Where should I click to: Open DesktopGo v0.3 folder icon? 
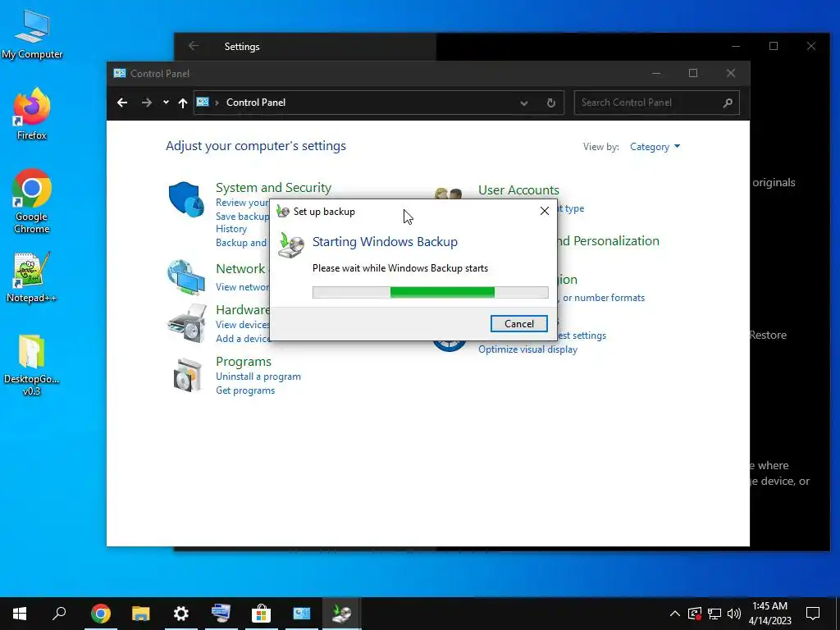pyautogui.click(x=32, y=365)
